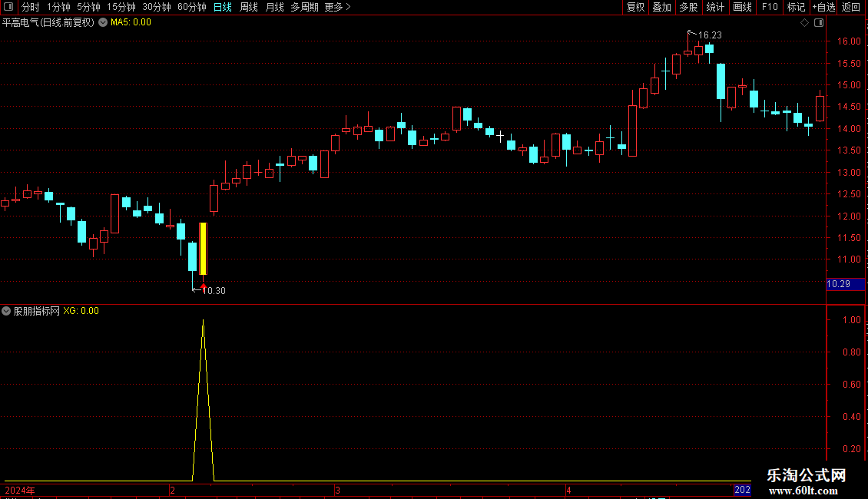Click the 16.00 price axis label
868x499 pixels.
coord(849,41)
